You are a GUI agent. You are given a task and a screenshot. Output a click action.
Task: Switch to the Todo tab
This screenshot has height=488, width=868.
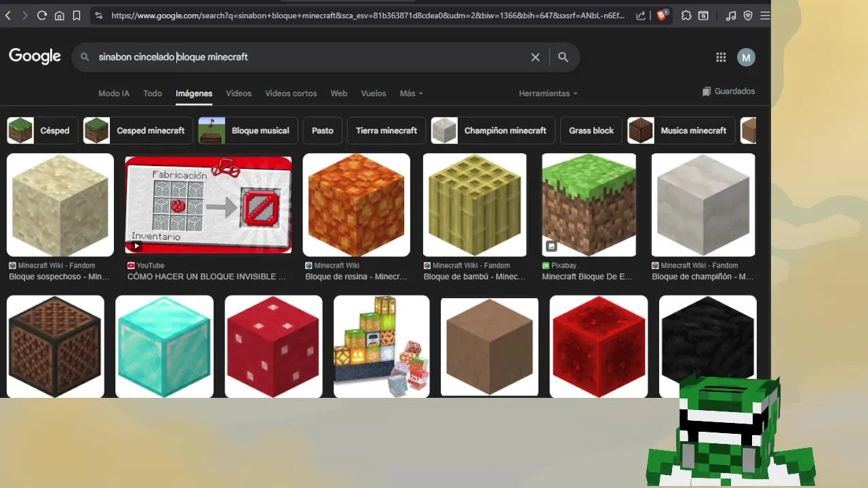pyautogui.click(x=153, y=94)
